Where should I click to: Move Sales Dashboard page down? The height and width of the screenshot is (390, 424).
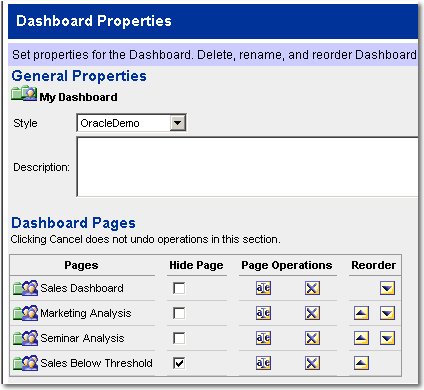click(387, 288)
